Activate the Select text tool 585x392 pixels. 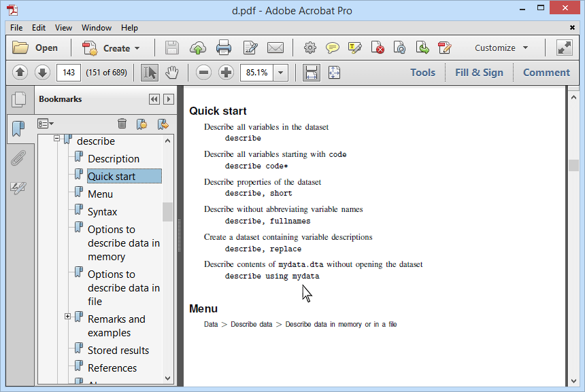[x=149, y=72]
